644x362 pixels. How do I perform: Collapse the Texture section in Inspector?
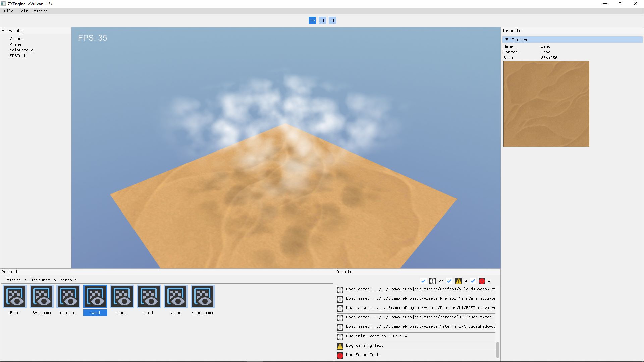(507, 40)
